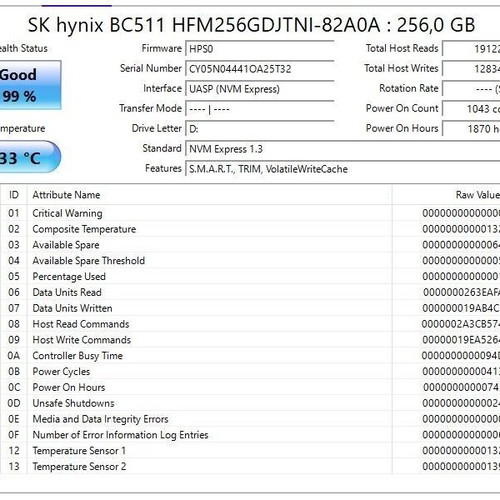Click the Power On Hours label in the header
This screenshot has height=500, width=500.
click(402, 128)
